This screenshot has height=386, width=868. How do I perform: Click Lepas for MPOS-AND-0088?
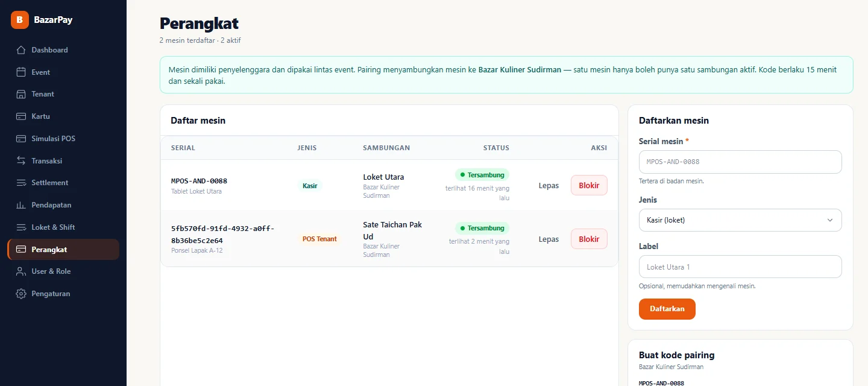[549, 186]
